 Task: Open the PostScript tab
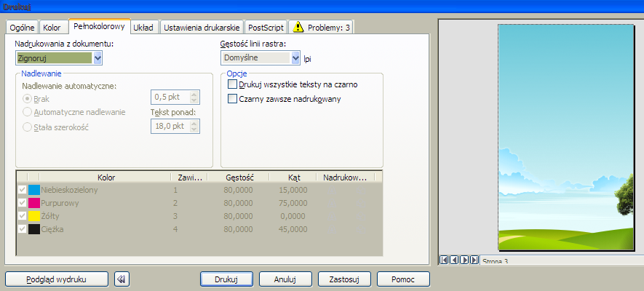(x=266, y=28)
